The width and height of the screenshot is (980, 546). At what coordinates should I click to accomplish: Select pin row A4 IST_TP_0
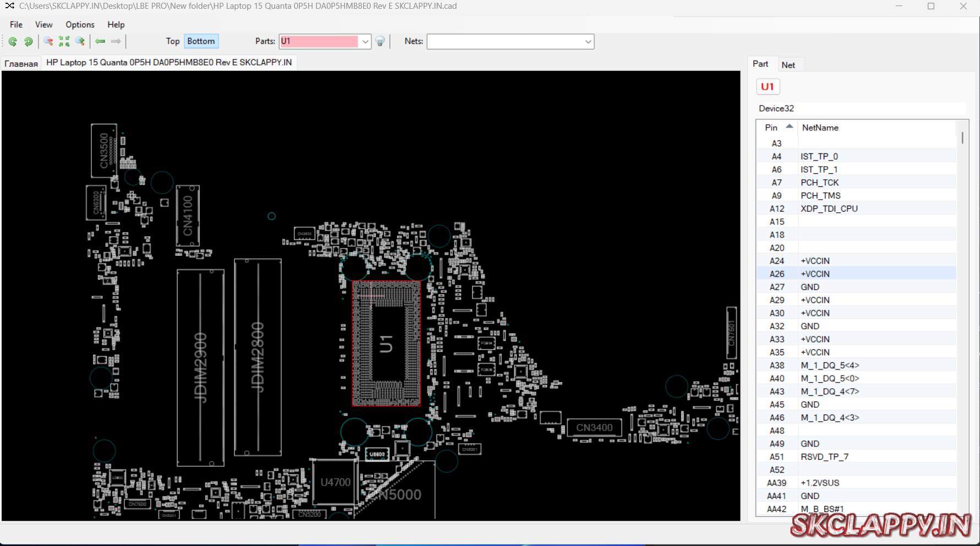coord(856,156)
